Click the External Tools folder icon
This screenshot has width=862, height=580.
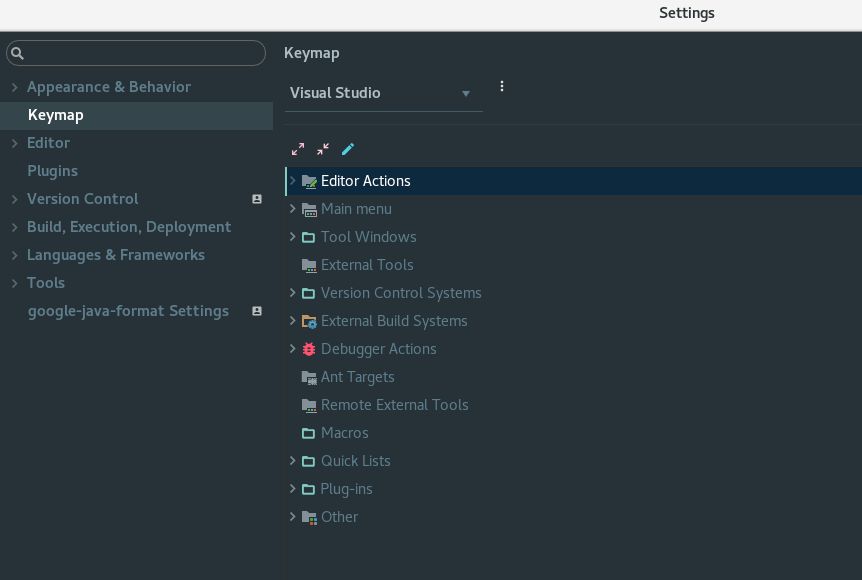(x=309, y=266)
